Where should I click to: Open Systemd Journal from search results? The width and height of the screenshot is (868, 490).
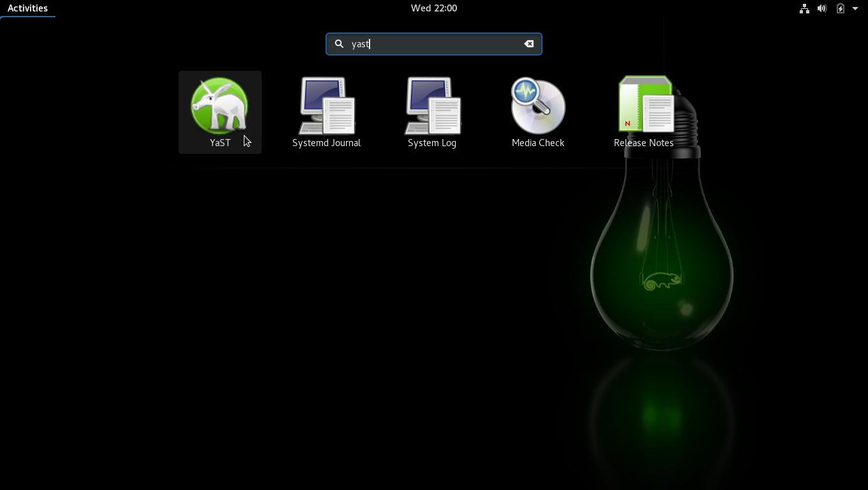click(326, 112)
